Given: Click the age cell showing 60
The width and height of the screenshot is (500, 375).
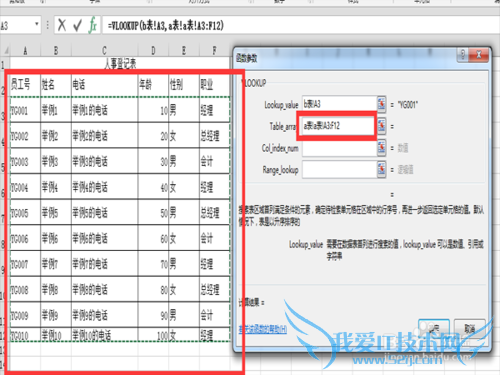Looking at the screenshot, I should point(153,238).
